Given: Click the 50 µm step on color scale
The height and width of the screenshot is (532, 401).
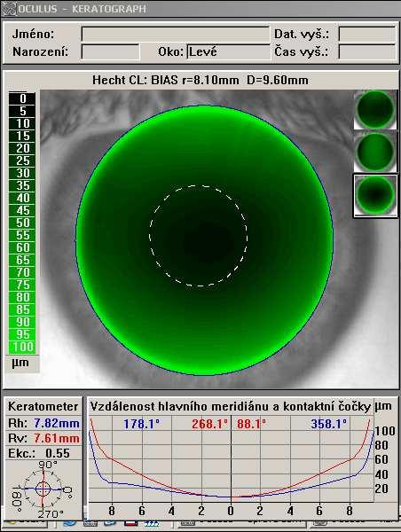Looking at the screenshot, I should coord(22,223).
